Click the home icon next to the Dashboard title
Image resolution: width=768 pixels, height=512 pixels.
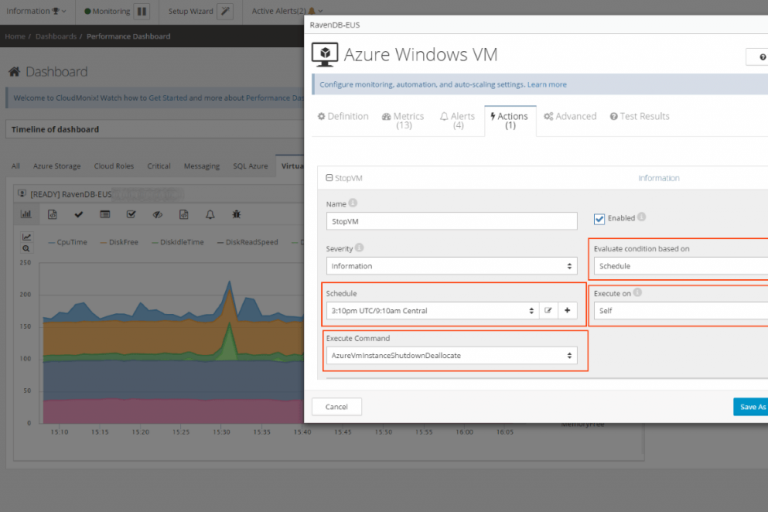(14, 72)
